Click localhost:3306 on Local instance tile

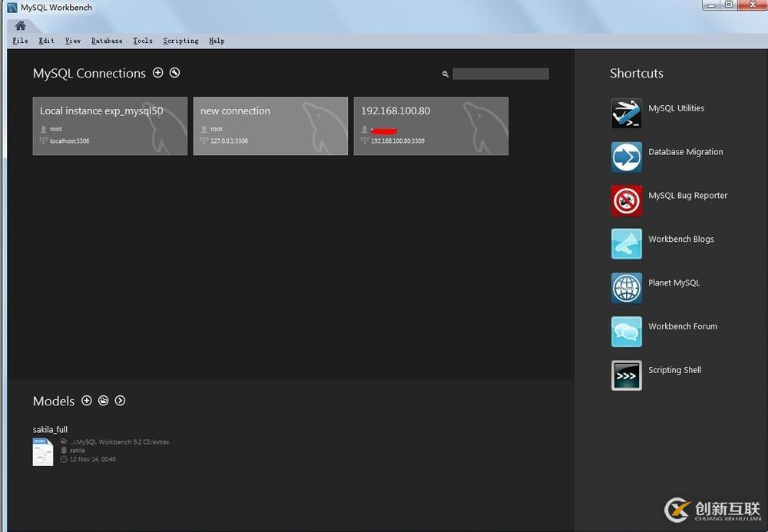(x=70, y=141)
